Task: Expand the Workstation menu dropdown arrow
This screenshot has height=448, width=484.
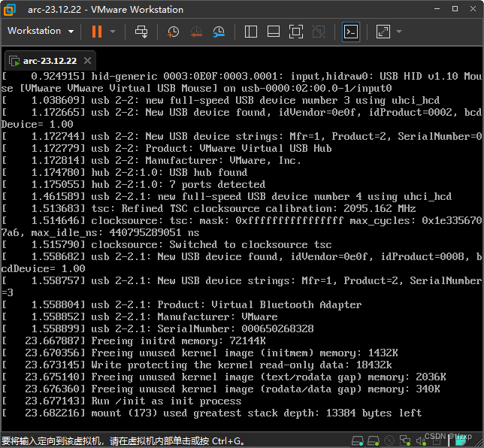Action: pos(71,32)
